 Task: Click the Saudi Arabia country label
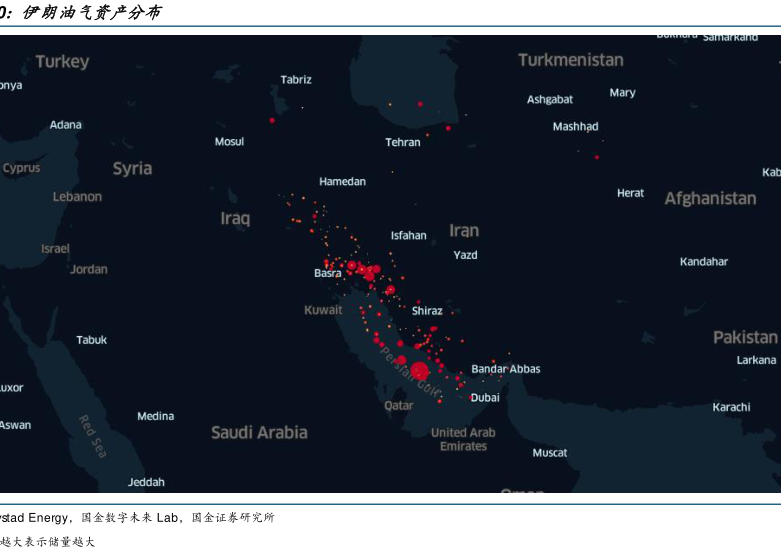259,433
